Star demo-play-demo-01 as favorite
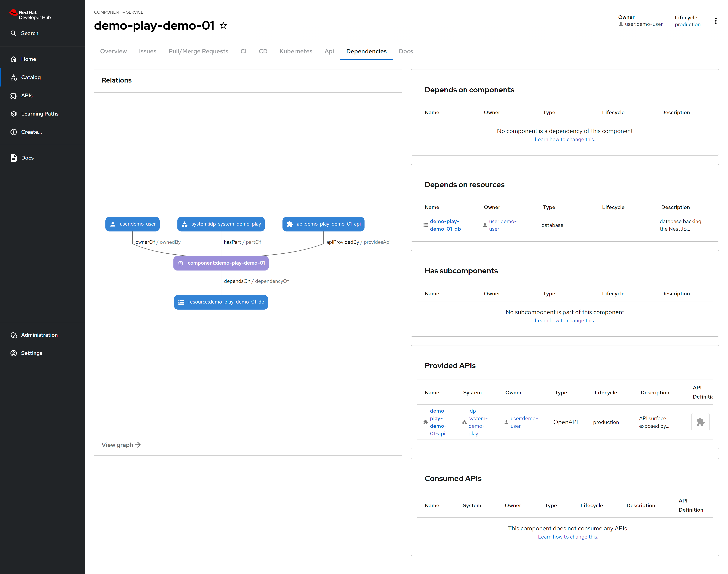This screenshot has width=728, height=574. click(x=223, y=26)
